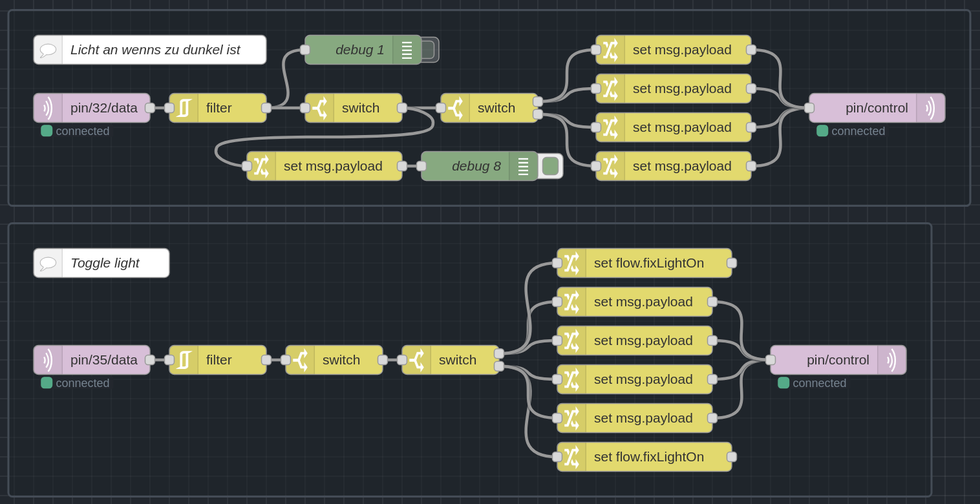
Task: Select the upper set flow.fixLightOn label
Action: point(649,263)
